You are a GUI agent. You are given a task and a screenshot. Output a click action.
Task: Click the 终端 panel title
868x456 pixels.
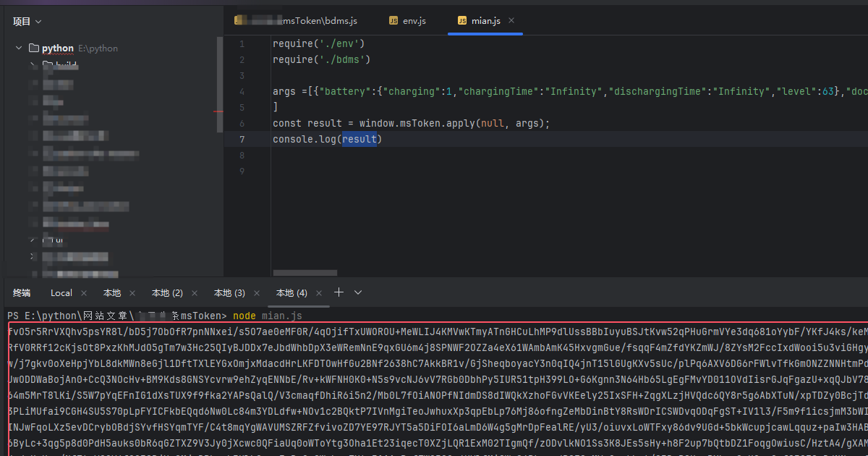pyautogui.click(x=22, y=293)
